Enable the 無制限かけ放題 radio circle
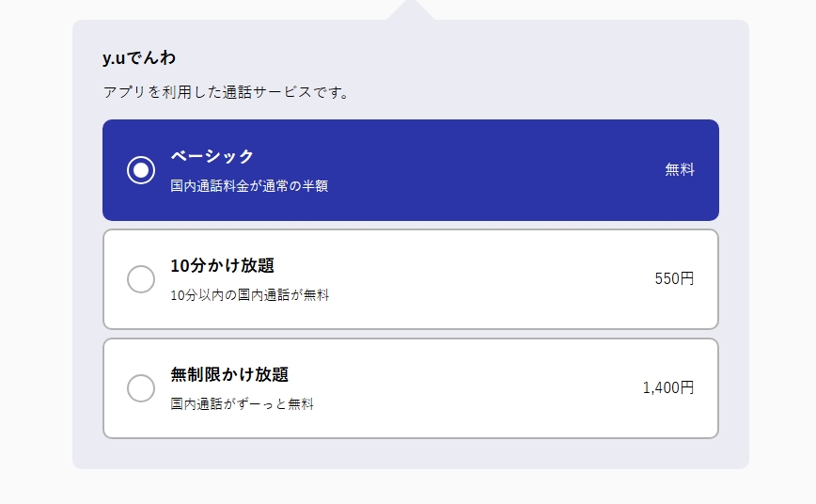 pyautogui.click(x=141, y=388)
